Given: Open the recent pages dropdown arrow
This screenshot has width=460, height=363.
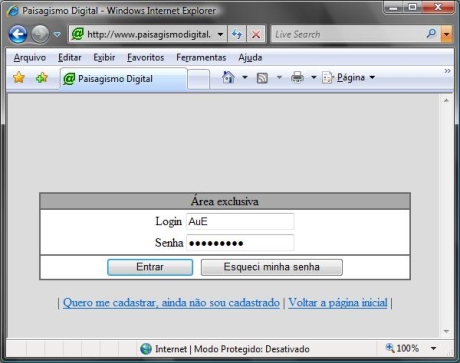Looking at the screenshot, I should 57,34.
